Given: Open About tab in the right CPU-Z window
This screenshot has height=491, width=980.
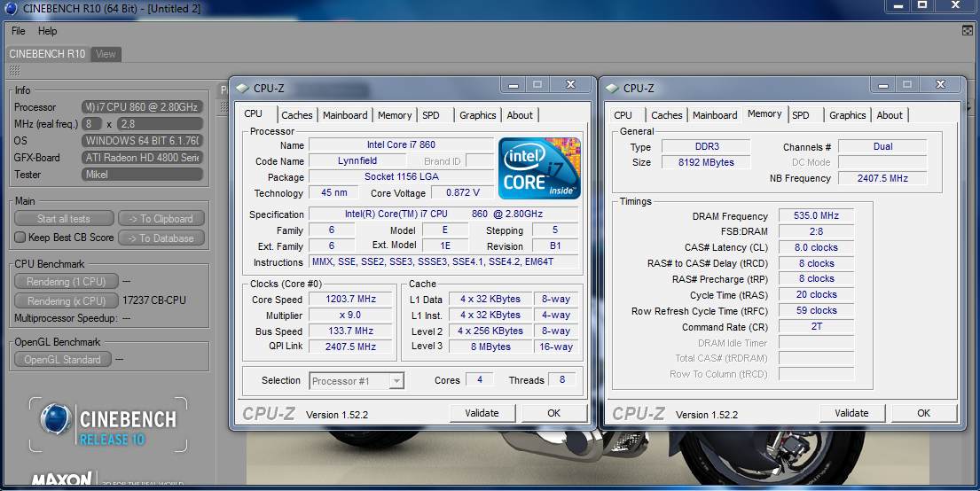Looking at the screenshot, I should tap(890, 115).
